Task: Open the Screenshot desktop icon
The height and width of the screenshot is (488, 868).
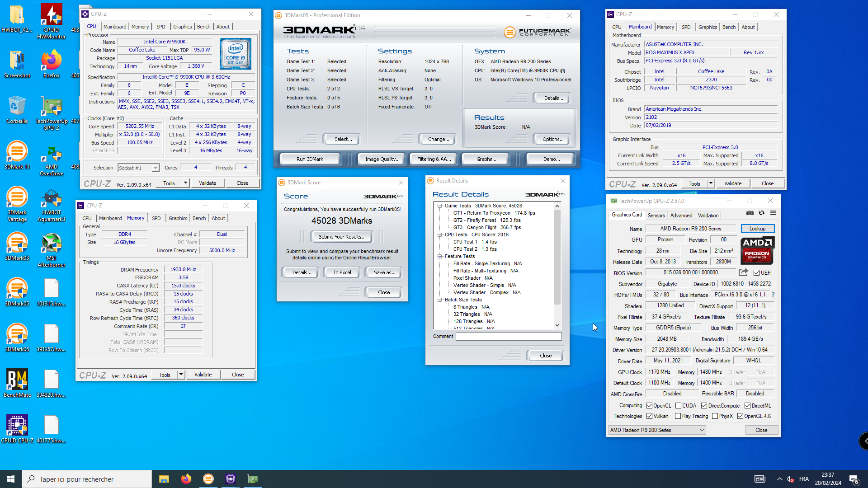Action: click(x=17, y=64)
